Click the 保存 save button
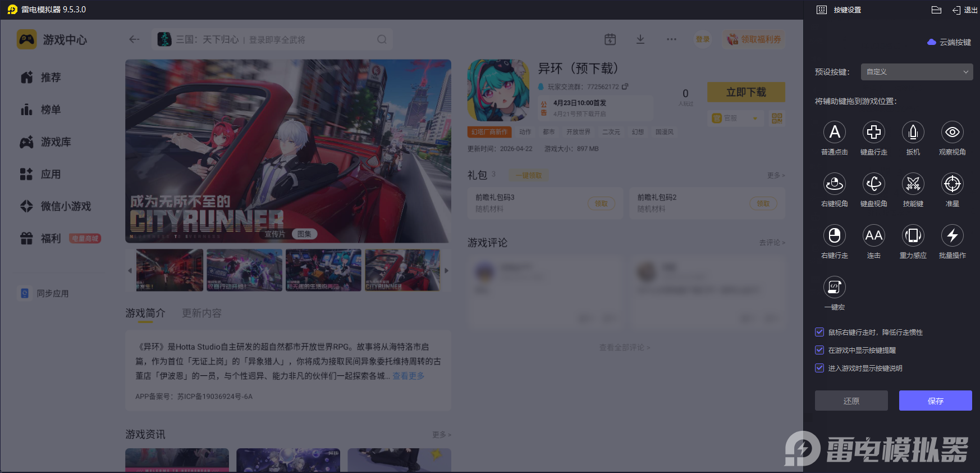 936,401
